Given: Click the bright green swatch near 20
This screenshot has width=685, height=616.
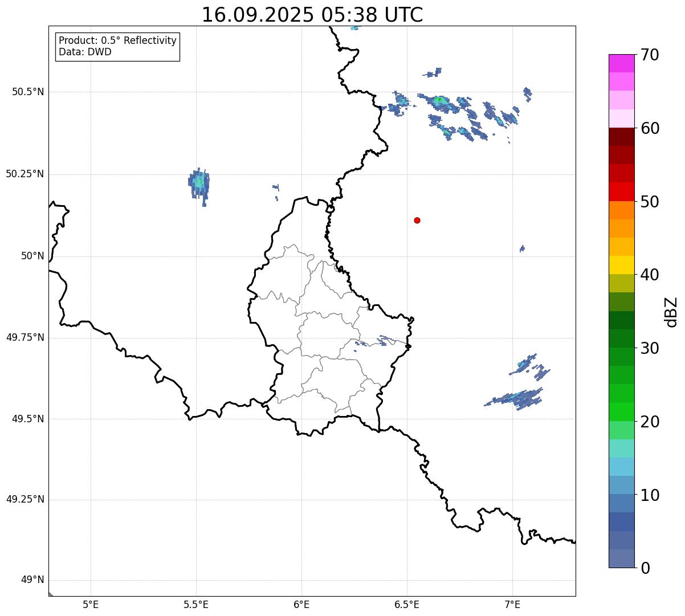Looking at the screenshot, I should pos(622,411).
